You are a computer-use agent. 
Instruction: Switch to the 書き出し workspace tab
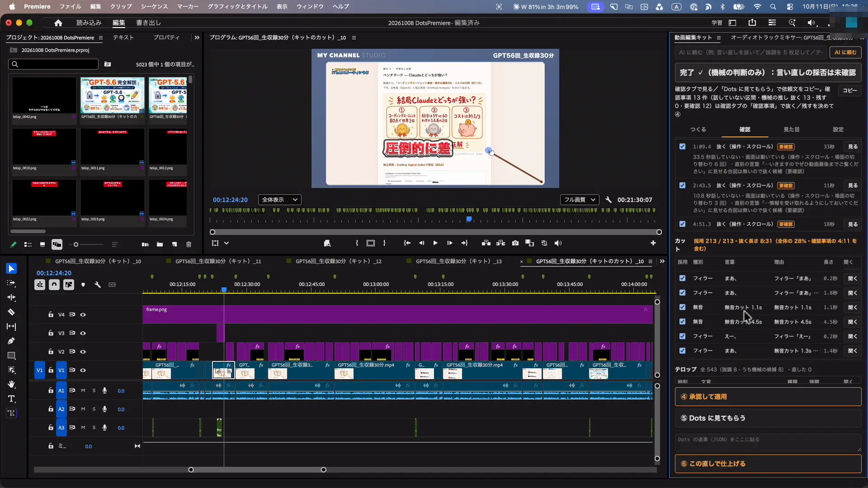click(x=148, y=23)
